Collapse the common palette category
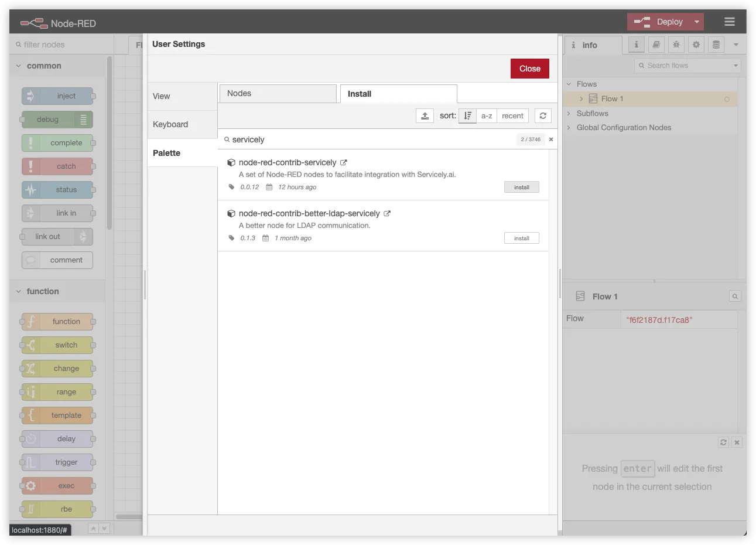 [x=57, y=66]
